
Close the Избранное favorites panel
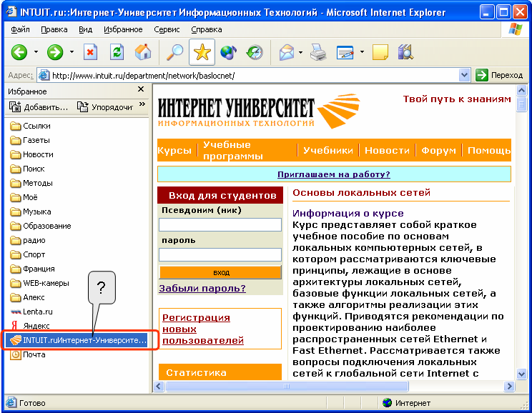pyautogui.click(x=141, y=89)
